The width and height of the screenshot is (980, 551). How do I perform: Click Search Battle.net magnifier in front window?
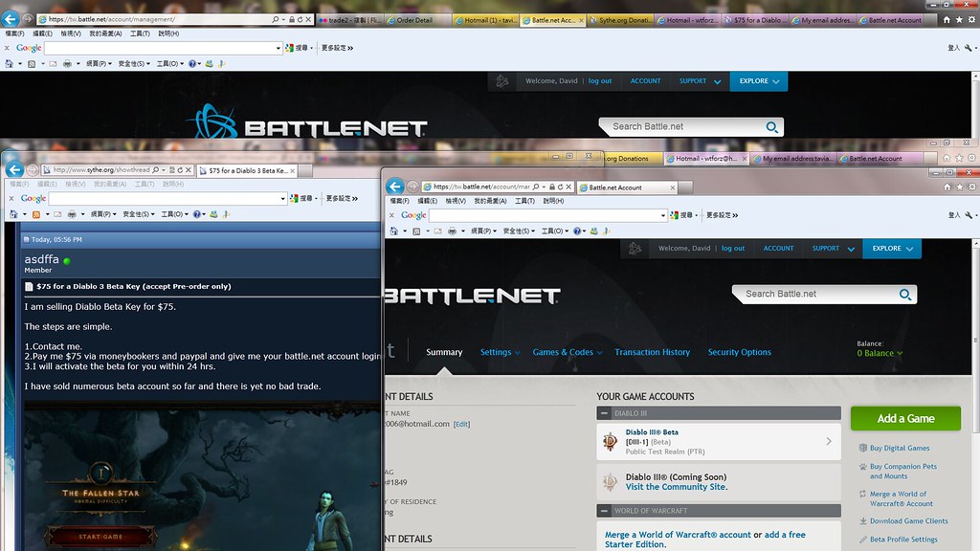(904, 294)
